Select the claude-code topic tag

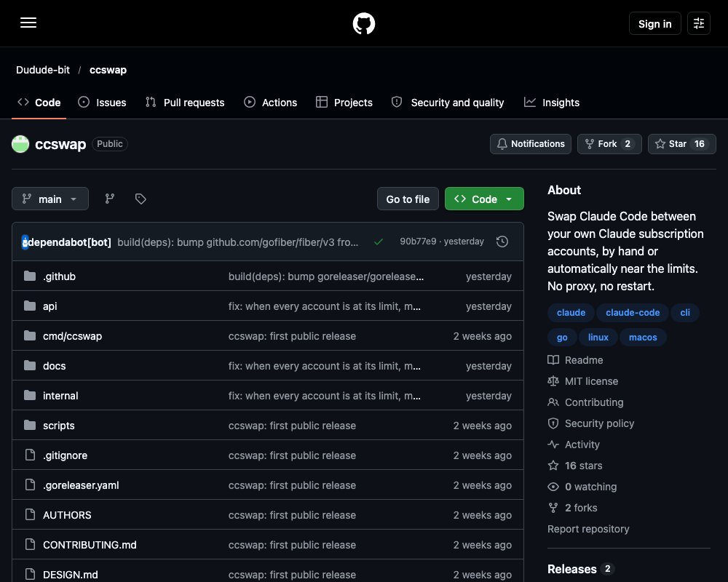point(633,312)
